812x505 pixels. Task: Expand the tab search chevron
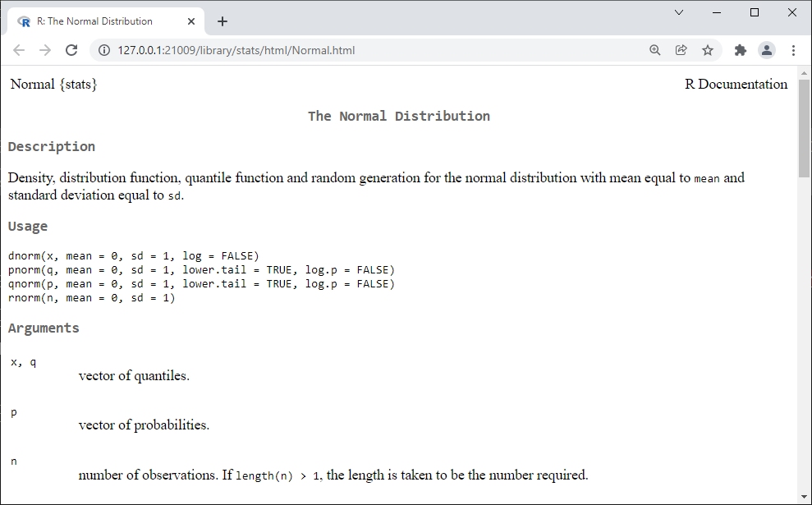coord(679,12)
